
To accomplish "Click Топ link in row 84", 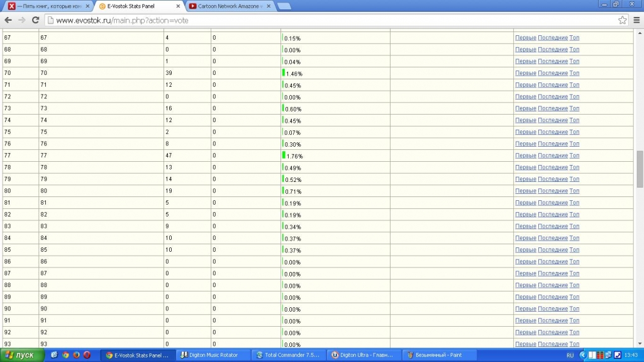I will tap(574, 238).
